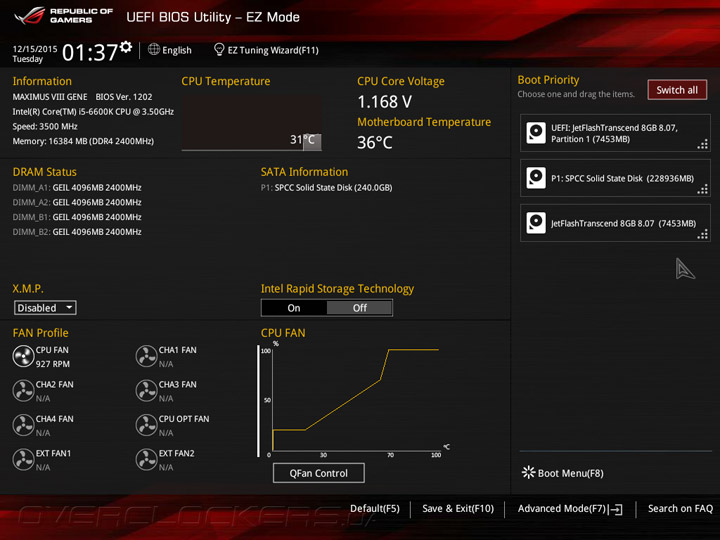Open QFan Control

click(319, 473)
